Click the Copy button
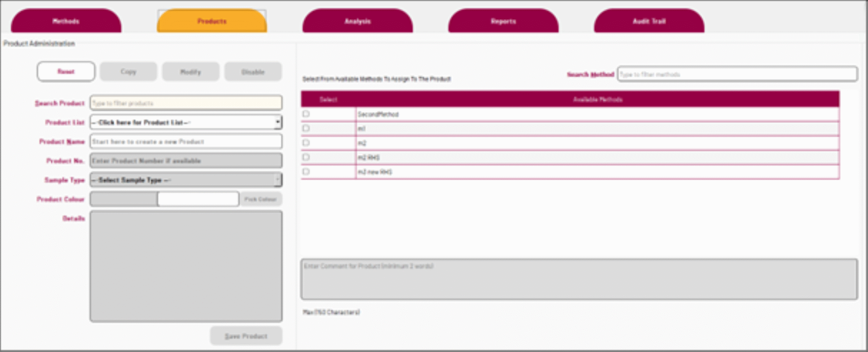The image size is (868, 352). click(x=128, y=72)
